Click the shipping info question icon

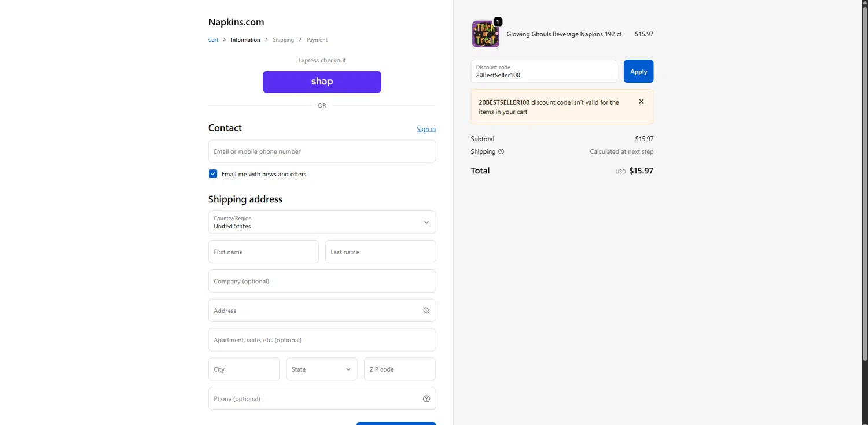(x=501, y=151)
